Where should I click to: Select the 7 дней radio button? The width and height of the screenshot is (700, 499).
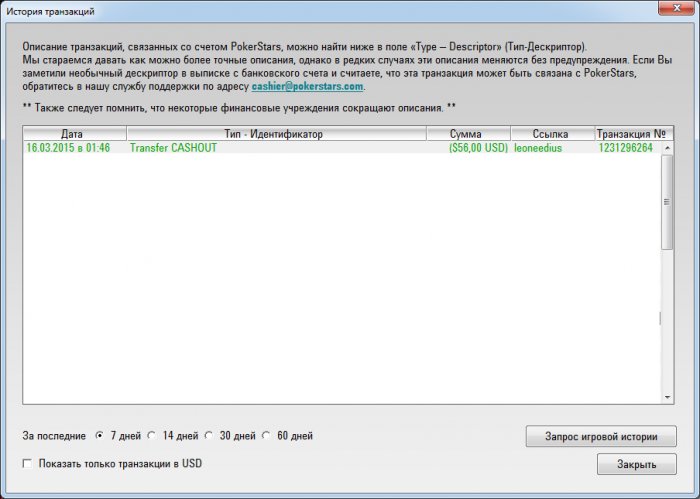point(100,435)
